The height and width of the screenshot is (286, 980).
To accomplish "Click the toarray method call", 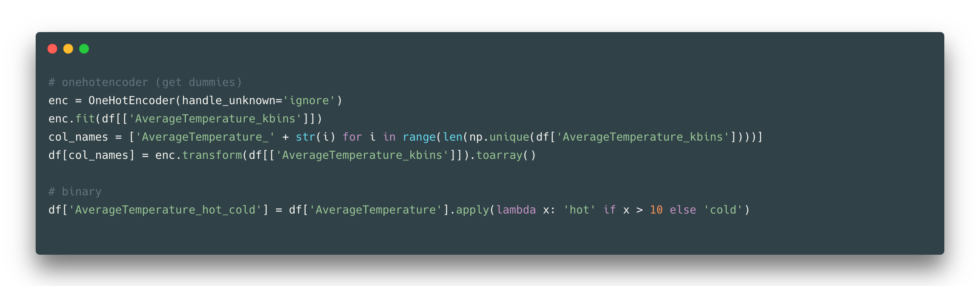I will 499,155.
